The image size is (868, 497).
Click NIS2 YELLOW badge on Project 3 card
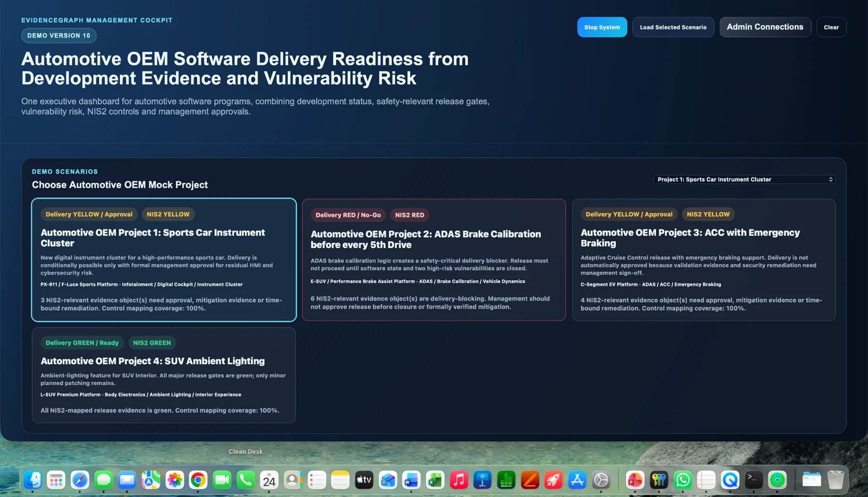coord(708,214)
